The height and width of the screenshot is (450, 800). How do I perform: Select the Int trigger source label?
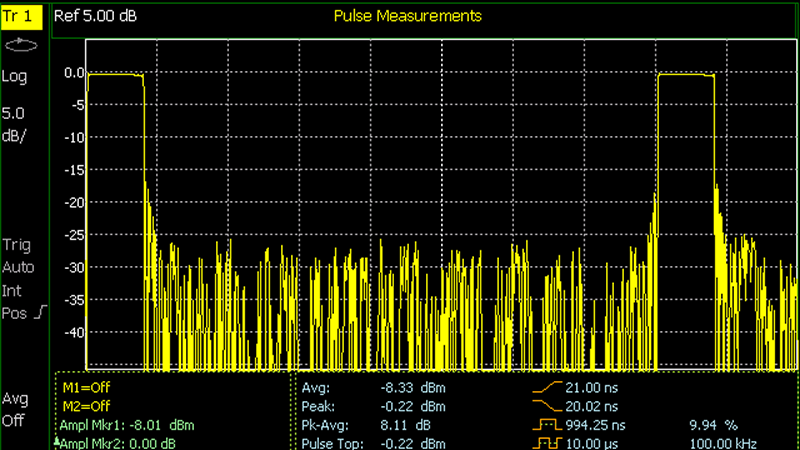point(11,291)
